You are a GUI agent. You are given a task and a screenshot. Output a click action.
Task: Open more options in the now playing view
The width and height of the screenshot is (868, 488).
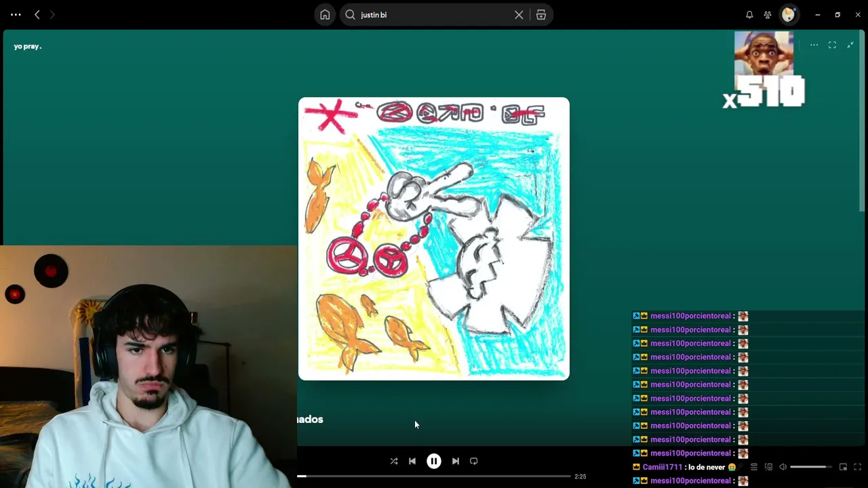click(814, 45)
